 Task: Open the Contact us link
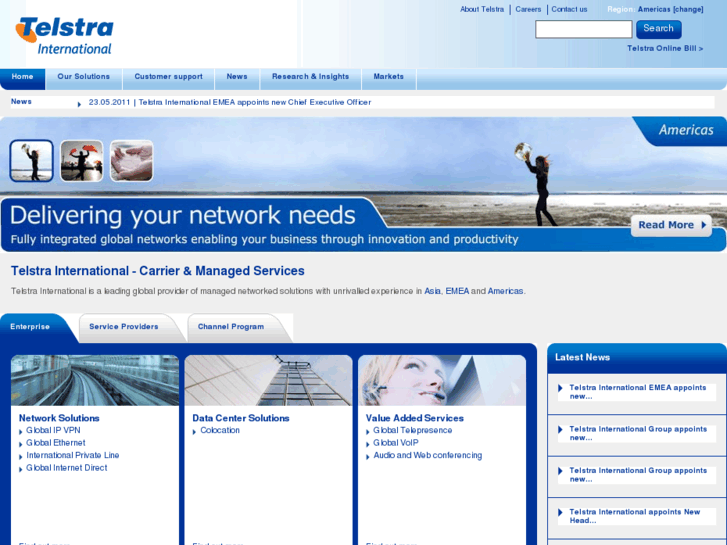[x=569, y=9]
